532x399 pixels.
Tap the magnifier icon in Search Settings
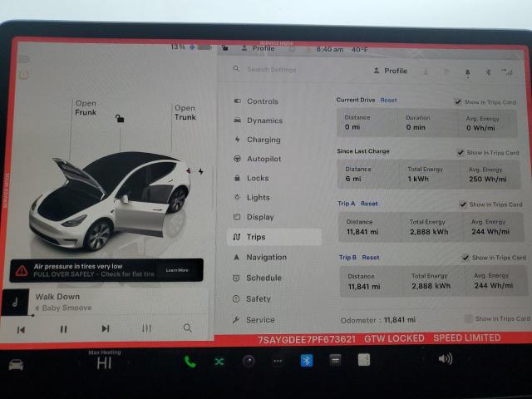tap(236, 69)
